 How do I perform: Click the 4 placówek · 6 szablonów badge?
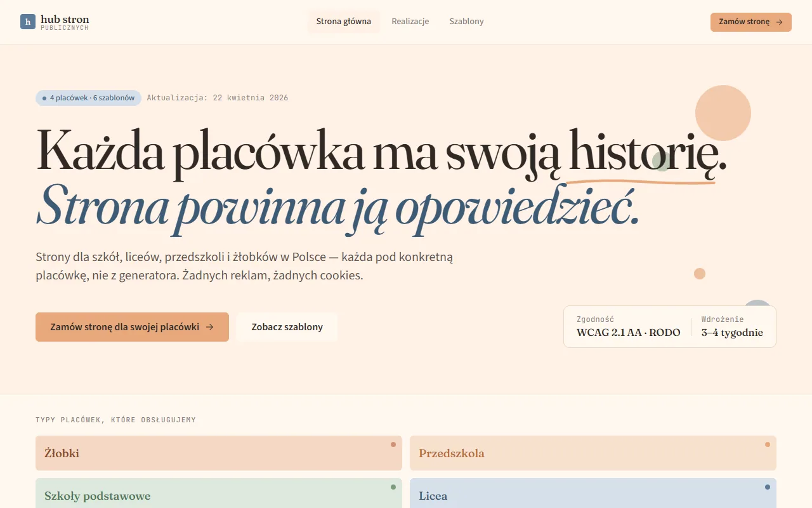88,98
